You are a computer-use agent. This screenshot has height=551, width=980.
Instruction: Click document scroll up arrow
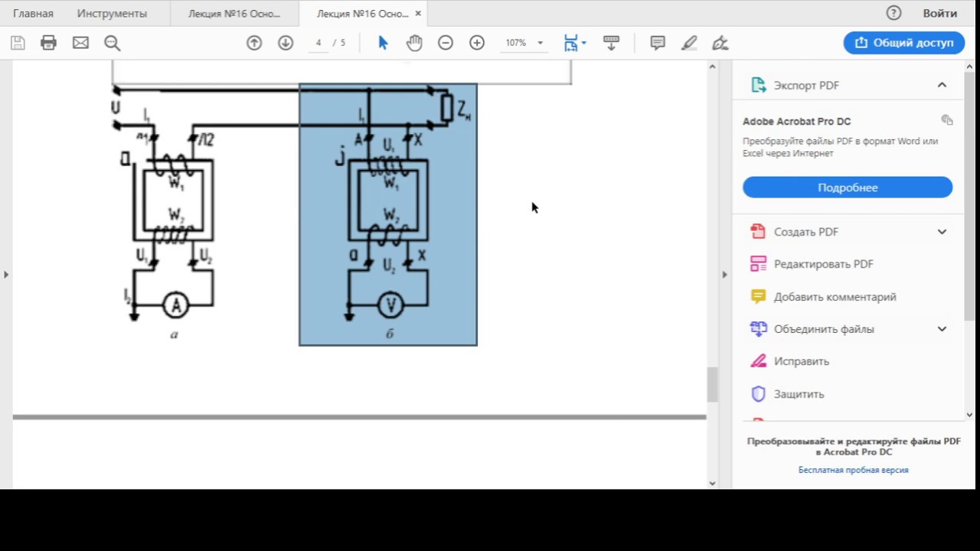coord(712,67)
